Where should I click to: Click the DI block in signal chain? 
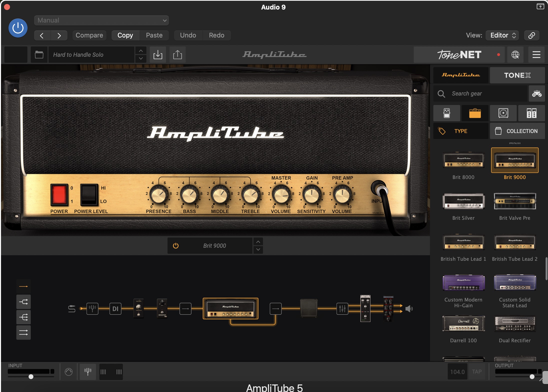(x=115, y=308)
